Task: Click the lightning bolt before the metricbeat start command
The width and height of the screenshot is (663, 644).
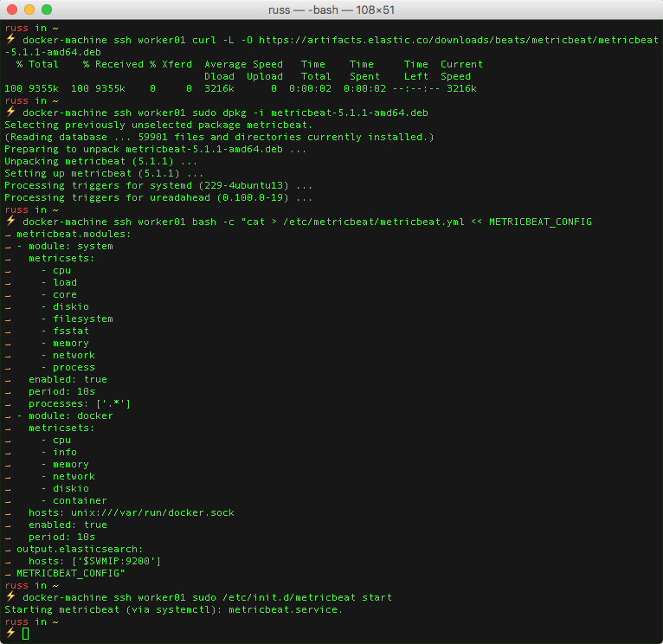Action: 10,597
